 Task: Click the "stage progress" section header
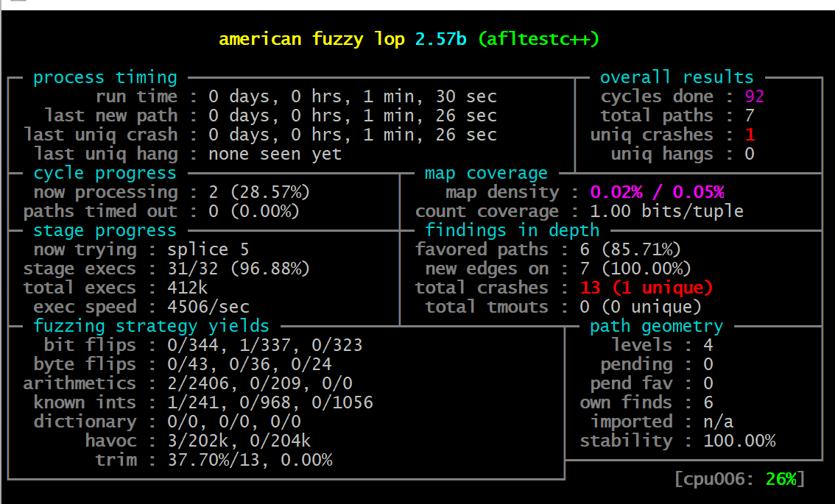(x=105, y=230)
